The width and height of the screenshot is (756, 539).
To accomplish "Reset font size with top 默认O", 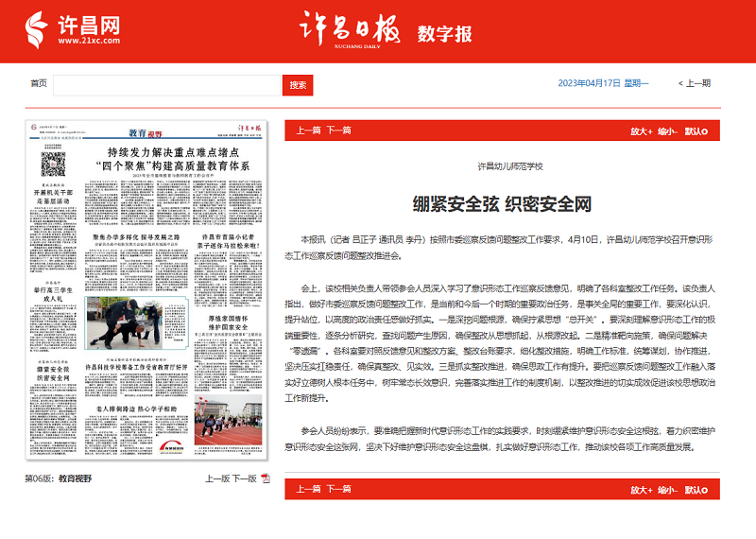I will 696,130.
